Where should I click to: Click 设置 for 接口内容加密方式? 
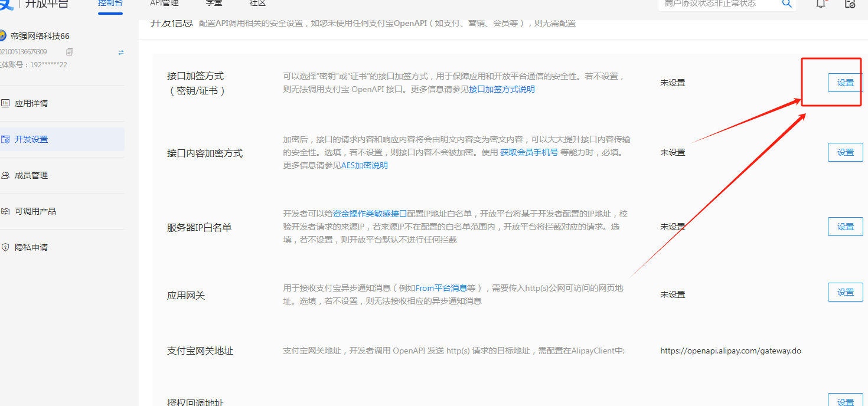coord(846,152)
